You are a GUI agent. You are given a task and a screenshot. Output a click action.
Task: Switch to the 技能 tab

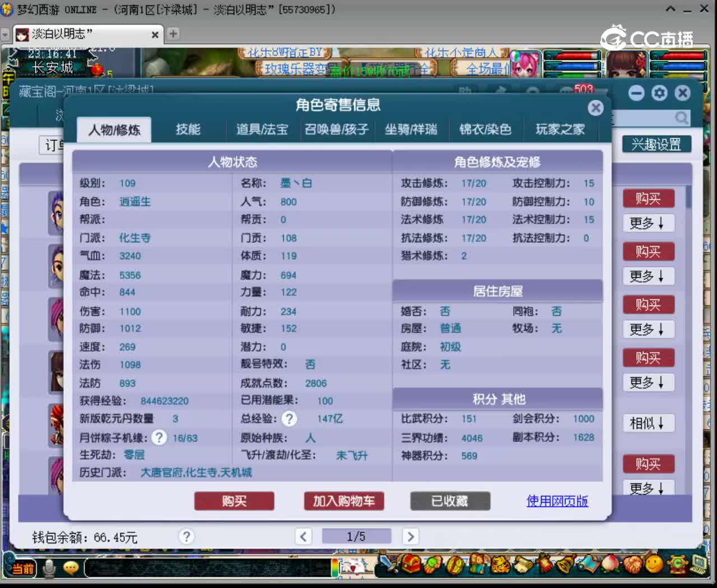coord(188,129)
